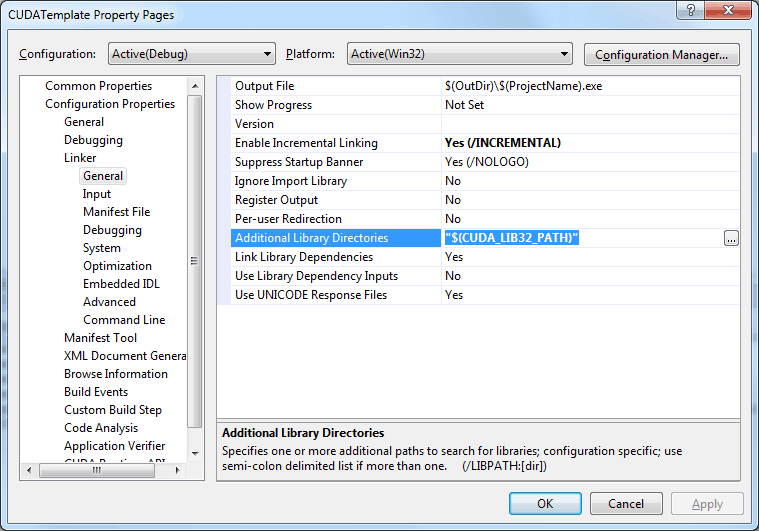Screen dimensions: 759x531
Task: Click the tree horizontal scroll right arrow
Action: pyautogui.click(x=177, y=470)
